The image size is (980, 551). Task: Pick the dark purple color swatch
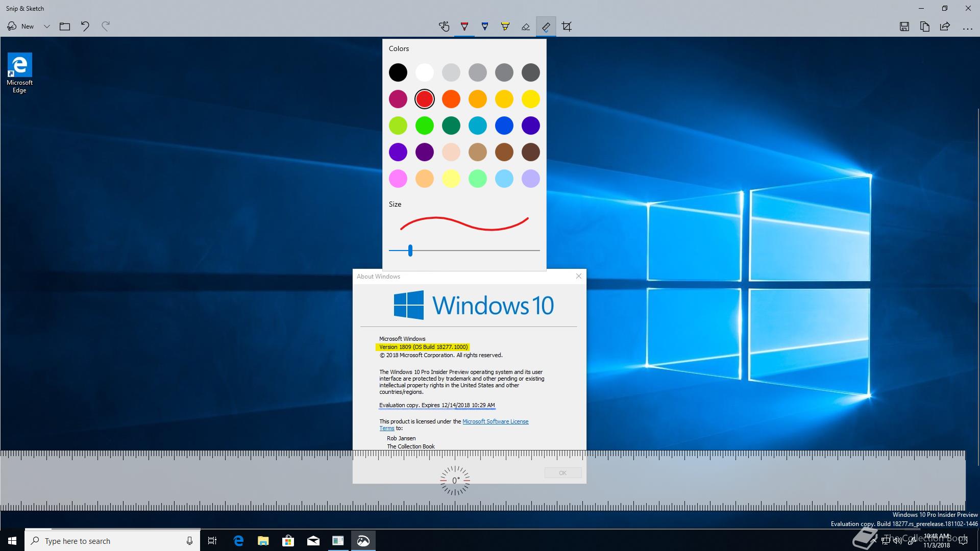point(425,152)
